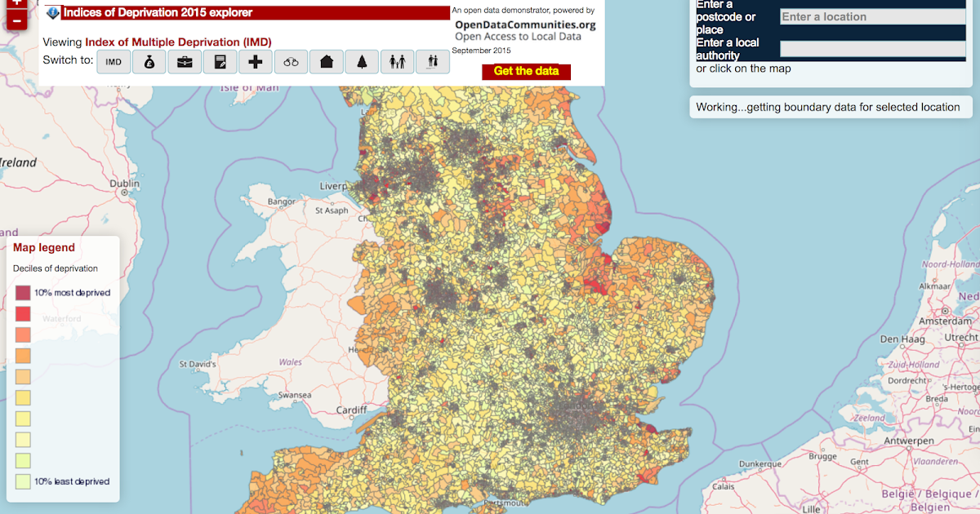The image size is (980, 514).
Task: Switch to older people income deprivation icon
Action: click(x=433, y=61)
